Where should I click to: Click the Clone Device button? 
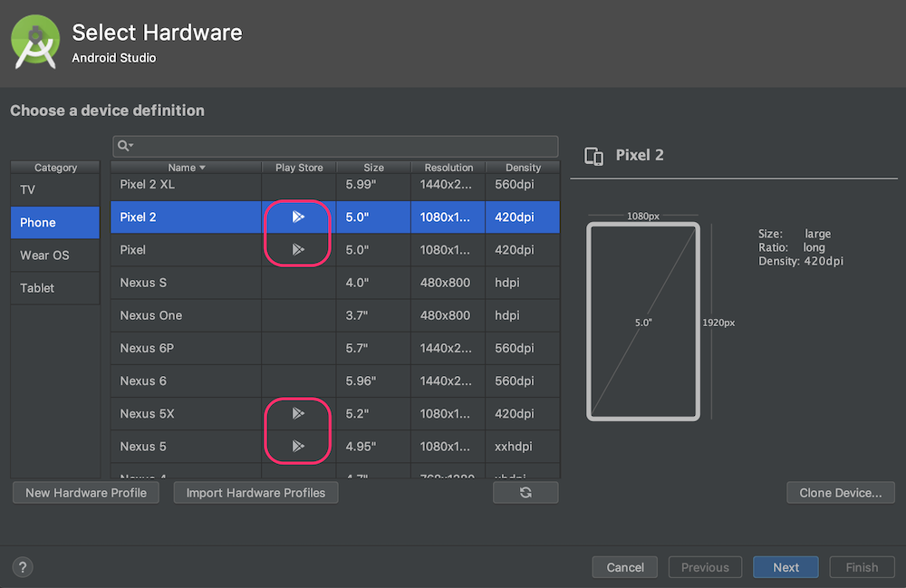point(841,493)
